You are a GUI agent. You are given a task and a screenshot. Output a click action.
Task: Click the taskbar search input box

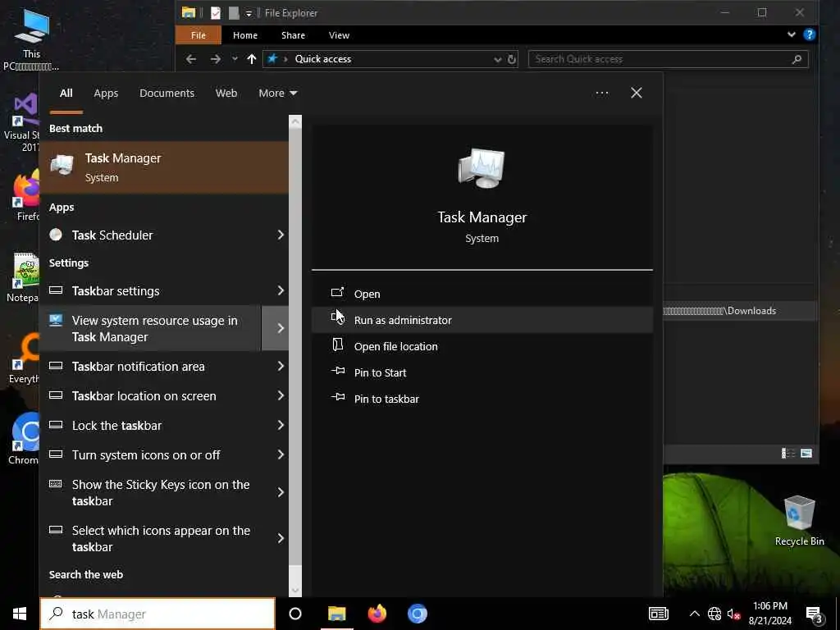tap(157, 614)
